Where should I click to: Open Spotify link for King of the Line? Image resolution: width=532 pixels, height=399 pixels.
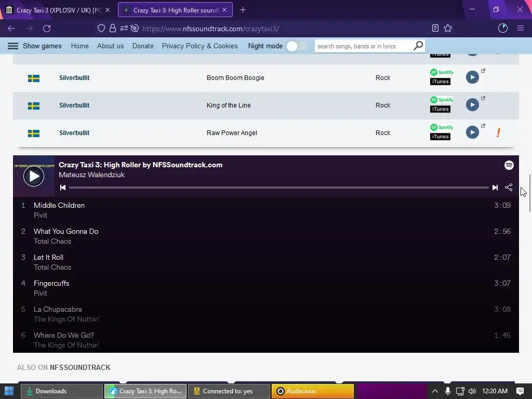[442, 100]
